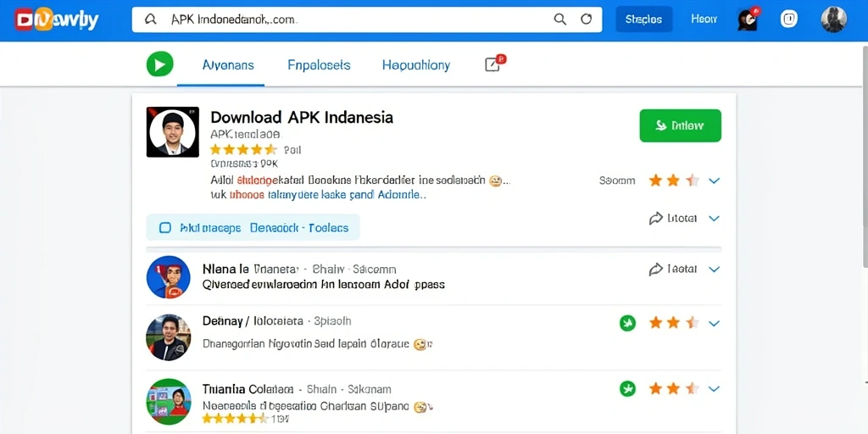The width and height of the screenshot is (868, 434).
Task: Open the Deanay row avatar
Action: point(169,337)
